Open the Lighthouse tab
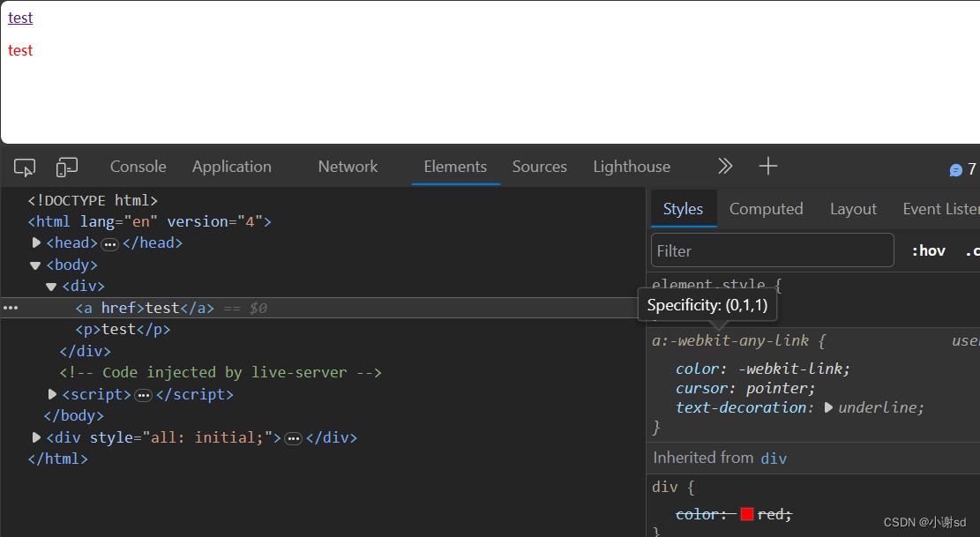Screen dimensions: 980x537 coord(632,167)
